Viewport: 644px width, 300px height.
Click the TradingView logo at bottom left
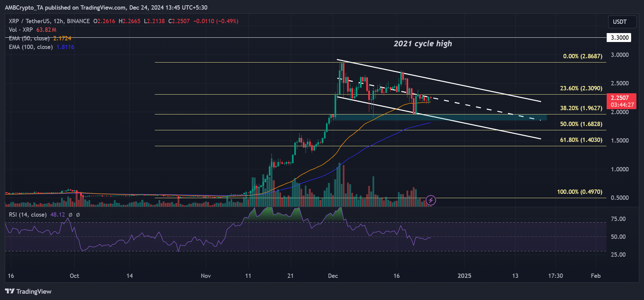click(x=28, y=291)
